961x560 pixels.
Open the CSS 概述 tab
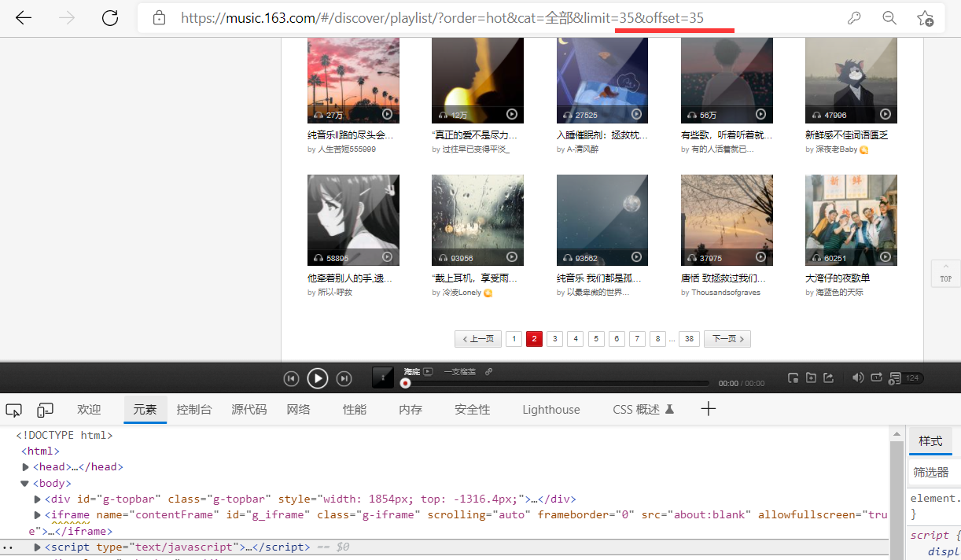[x=643, y=410]
